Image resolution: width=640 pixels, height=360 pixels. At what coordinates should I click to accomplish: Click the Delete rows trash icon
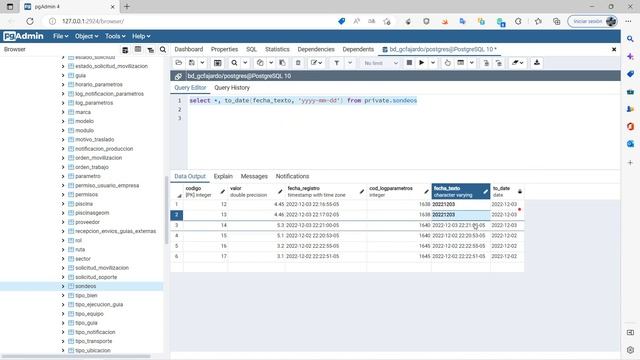[298, 63]
